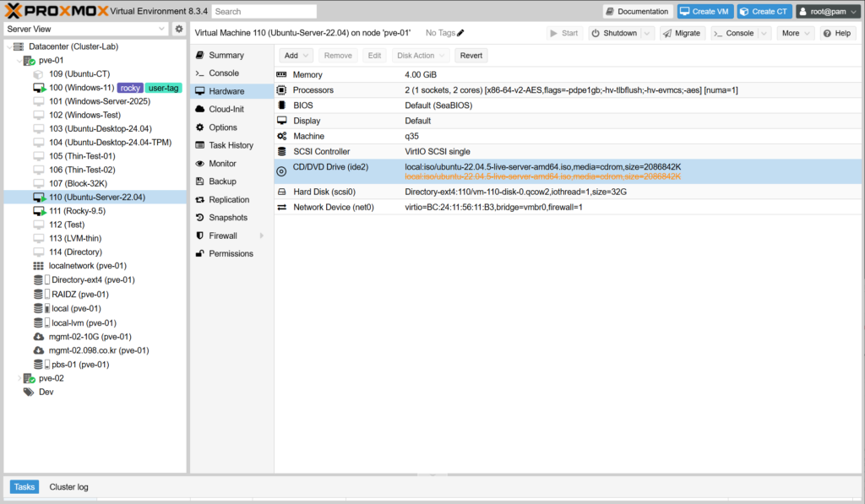Open Snapshots in the VM side menu
The image size is (865, 504).
(x=228, y=218)
